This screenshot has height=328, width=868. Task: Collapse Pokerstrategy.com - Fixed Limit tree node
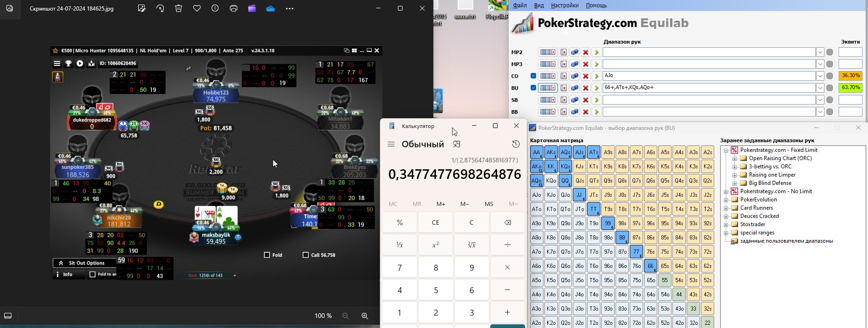[726, 150]
